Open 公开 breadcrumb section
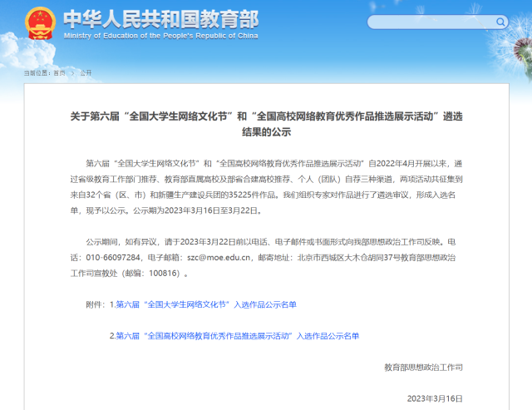This screenshot has height=410, width=532. click(86, 73)
